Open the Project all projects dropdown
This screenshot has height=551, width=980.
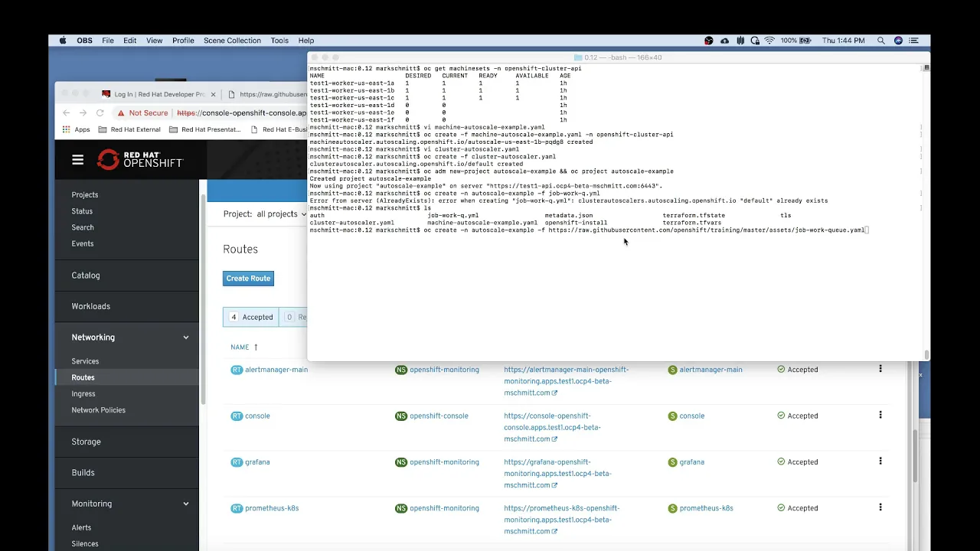coord(264,214)
